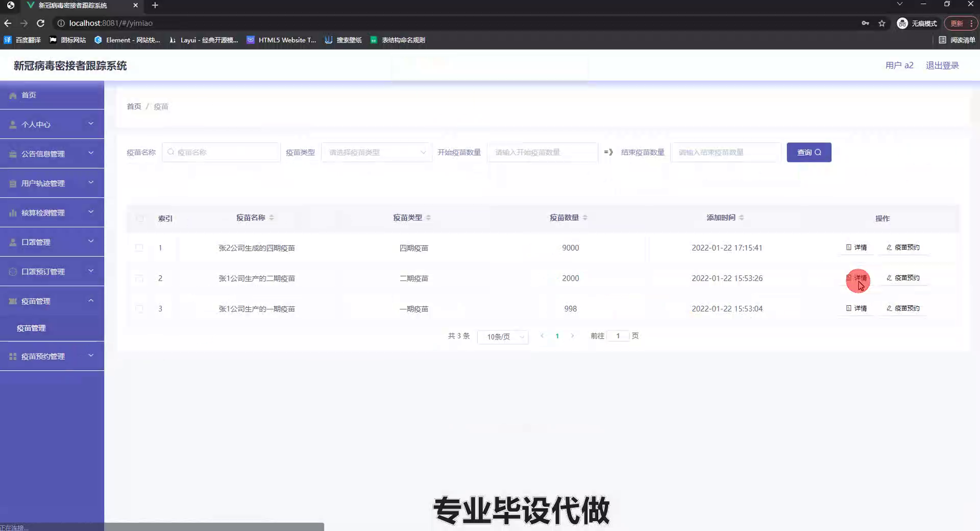Click the 疫苗 breadcrumb item
This screenshot has width=980, height=531.
click(x=161, y=106)
